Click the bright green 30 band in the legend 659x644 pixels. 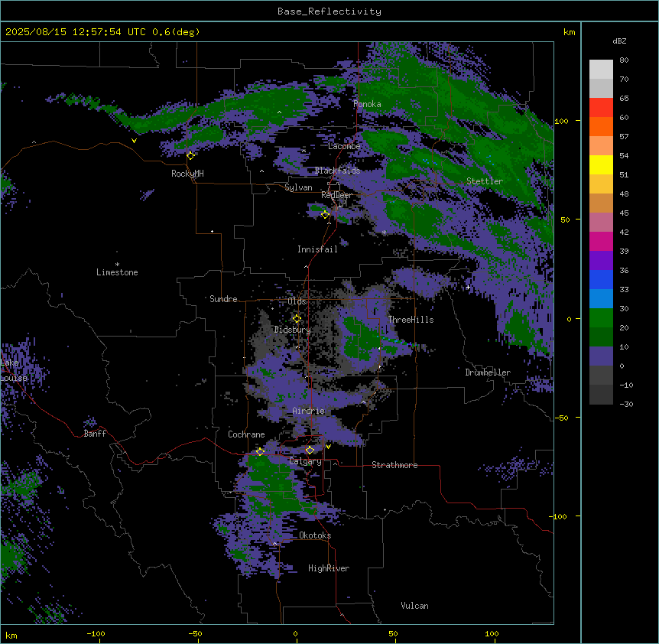pos(601,318)
